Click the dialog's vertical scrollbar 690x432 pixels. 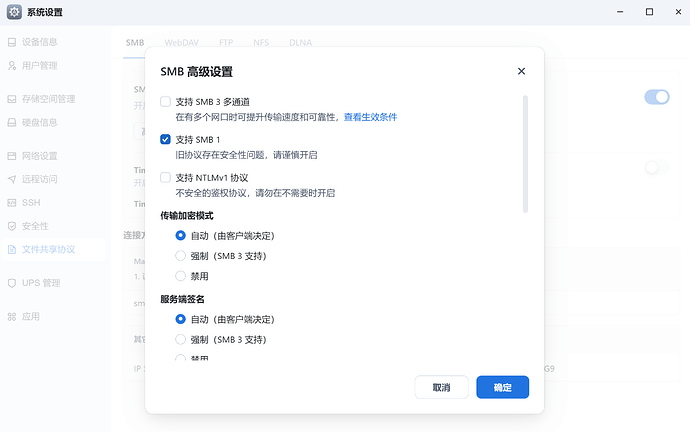525,153
